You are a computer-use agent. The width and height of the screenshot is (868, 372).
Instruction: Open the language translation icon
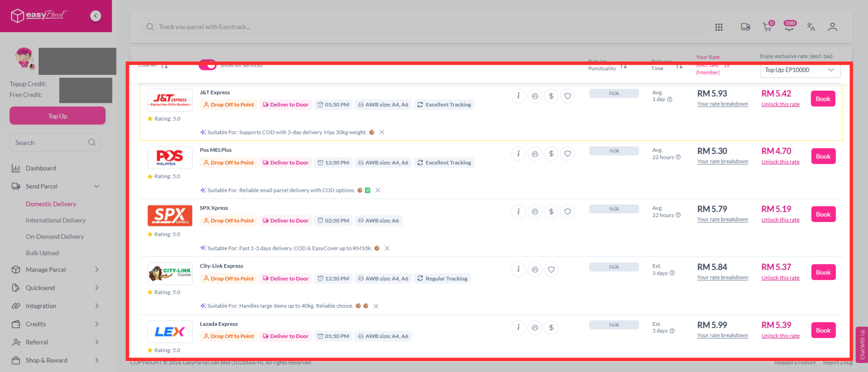[x=811, y=27]
